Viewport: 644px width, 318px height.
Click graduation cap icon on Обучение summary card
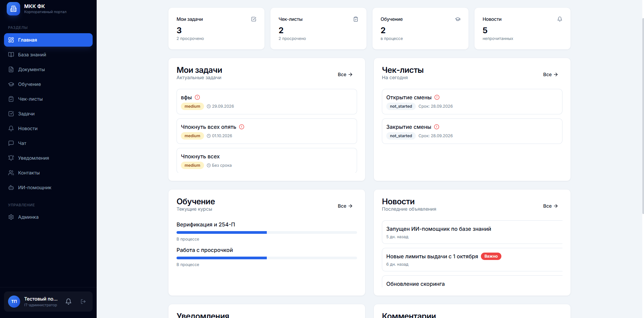tap(458, 19)
